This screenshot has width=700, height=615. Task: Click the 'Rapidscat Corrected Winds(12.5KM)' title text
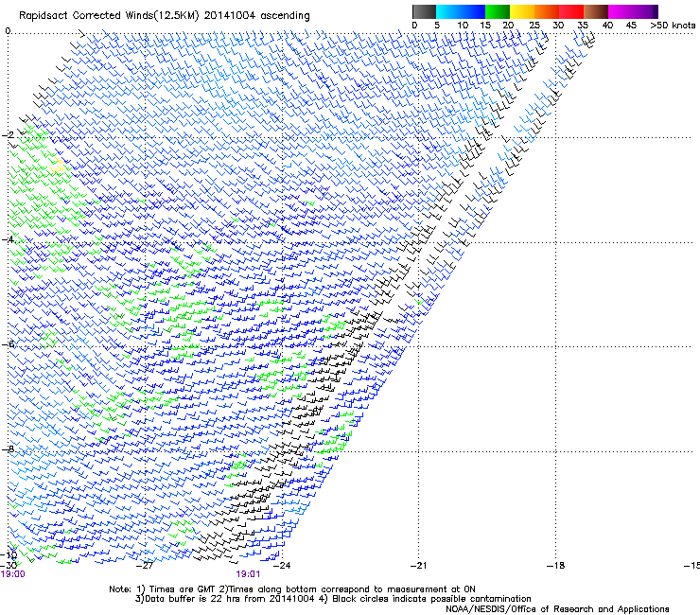click(109, 16)
